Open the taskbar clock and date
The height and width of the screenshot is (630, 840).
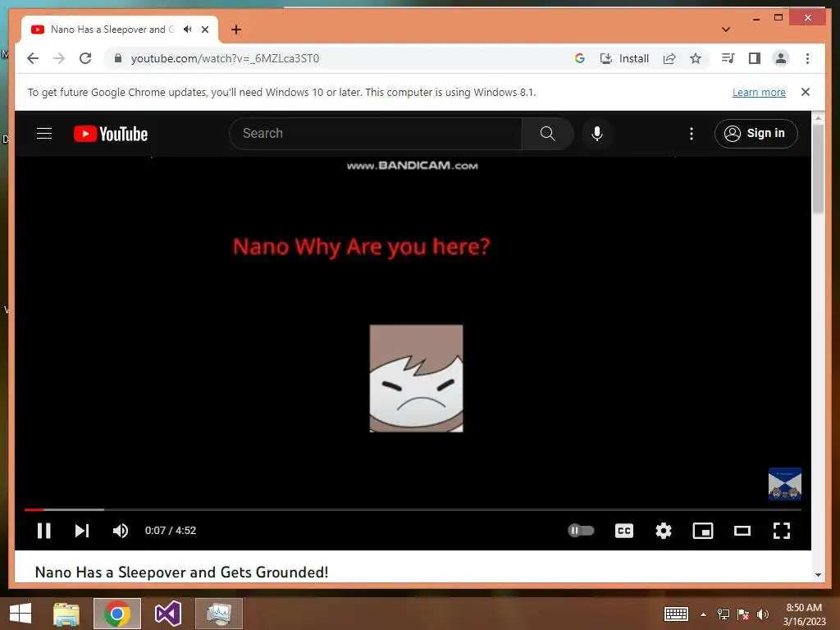point(804,614)
